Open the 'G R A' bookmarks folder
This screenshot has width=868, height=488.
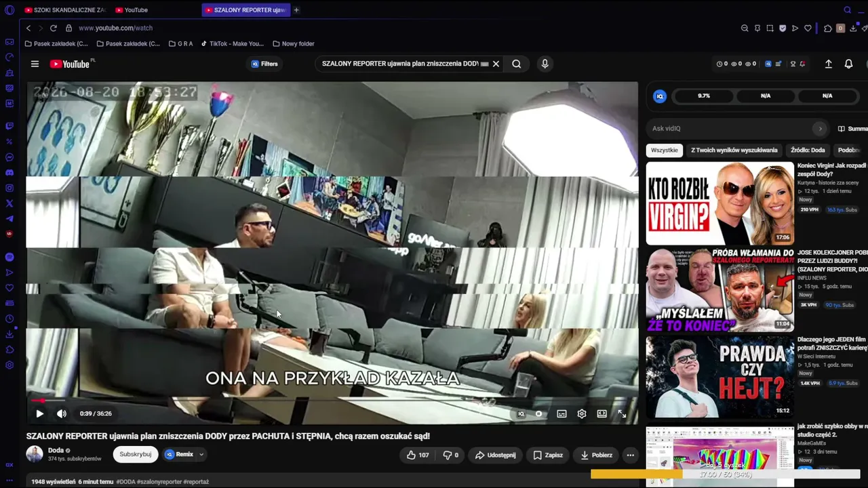[180, 44]
